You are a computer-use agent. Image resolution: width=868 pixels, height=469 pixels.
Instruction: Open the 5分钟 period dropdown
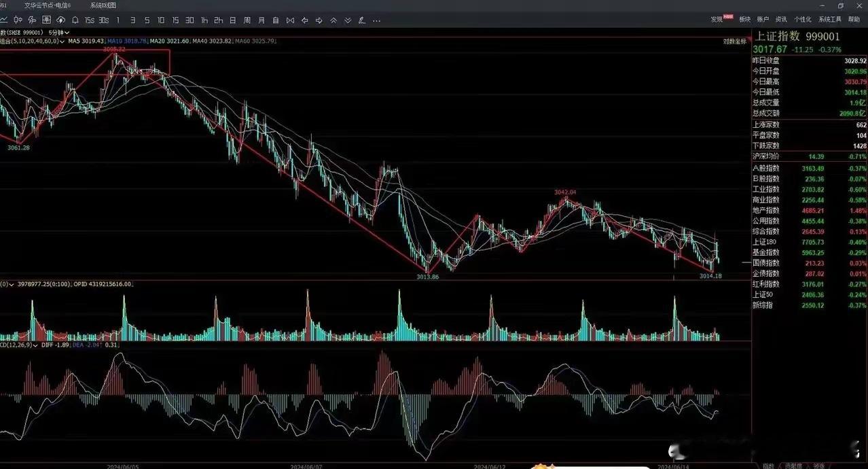[x=59, y=32]
